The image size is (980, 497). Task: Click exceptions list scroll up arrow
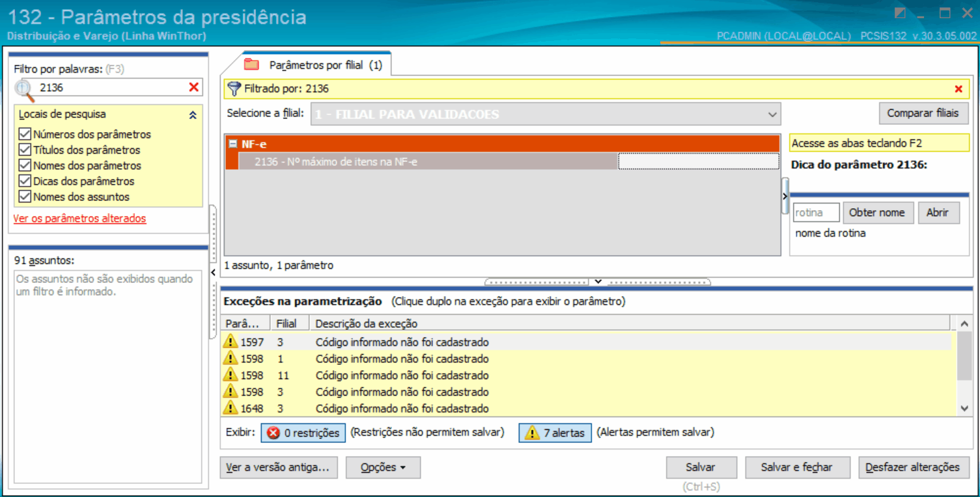coord(964,323)
